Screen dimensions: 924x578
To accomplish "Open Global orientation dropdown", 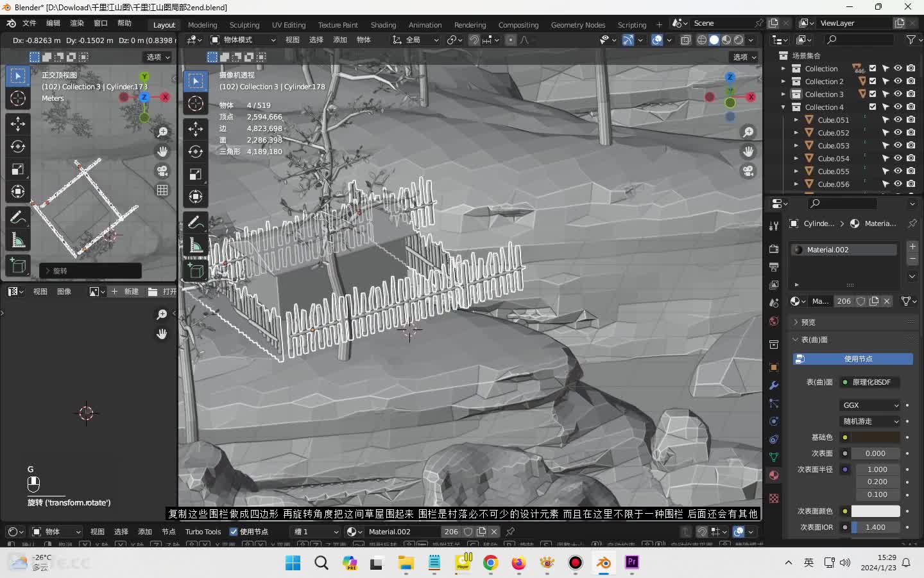I will point(416,40).
